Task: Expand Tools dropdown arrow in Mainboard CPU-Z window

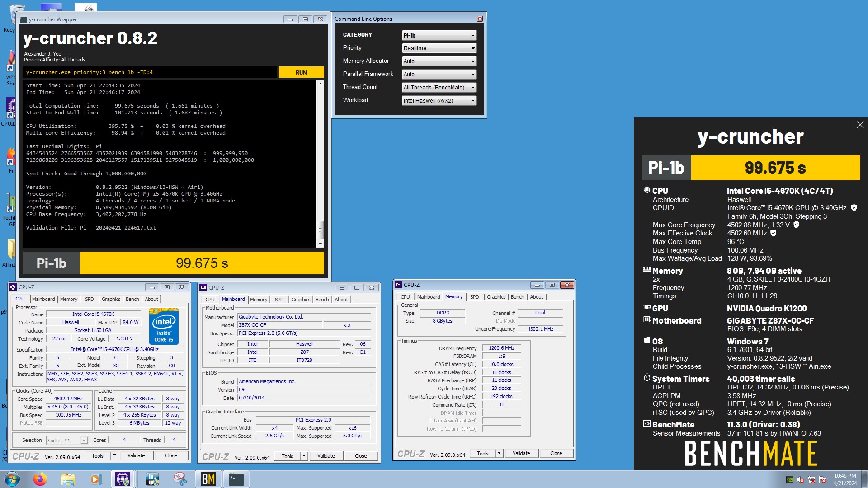Action: pos(304,456)
